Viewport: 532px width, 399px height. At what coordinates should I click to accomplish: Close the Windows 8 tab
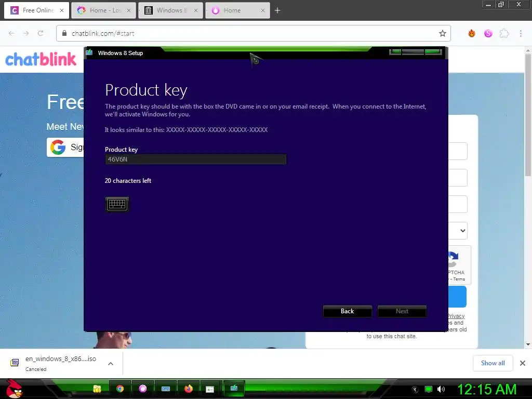coord(196,10)
